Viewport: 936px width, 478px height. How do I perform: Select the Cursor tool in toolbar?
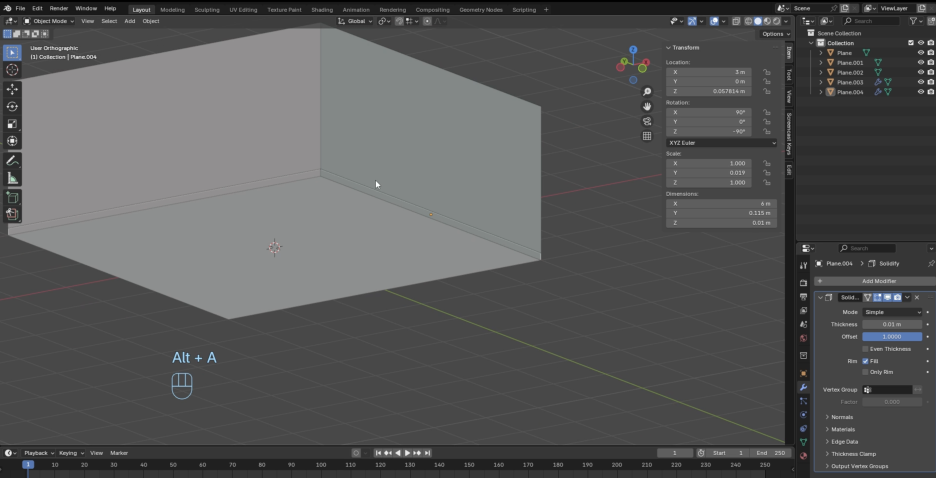(12, 70)
